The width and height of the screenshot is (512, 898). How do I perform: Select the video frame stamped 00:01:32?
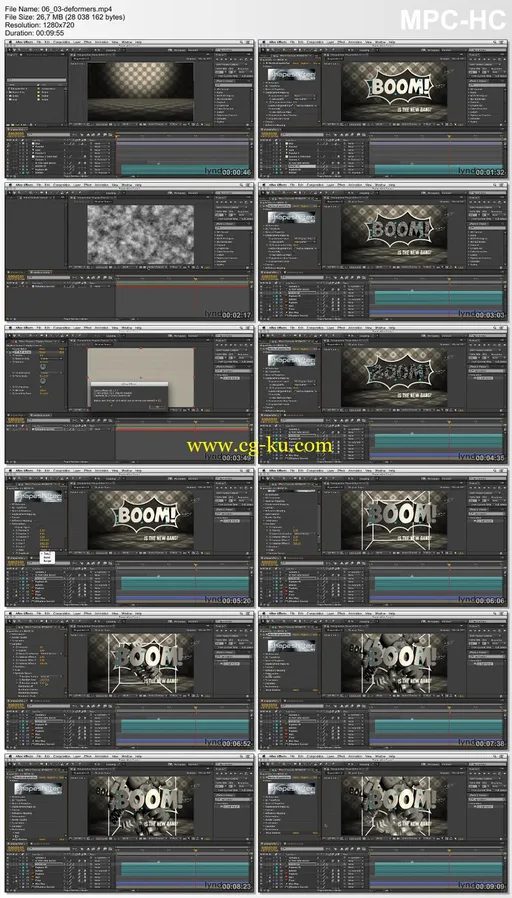(x=383, y=109)
